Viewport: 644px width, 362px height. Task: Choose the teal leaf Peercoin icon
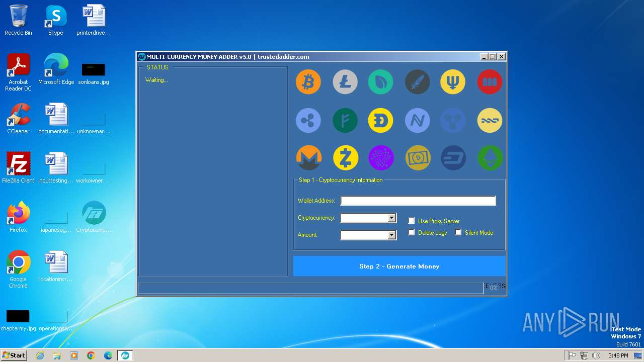(380, 82)
